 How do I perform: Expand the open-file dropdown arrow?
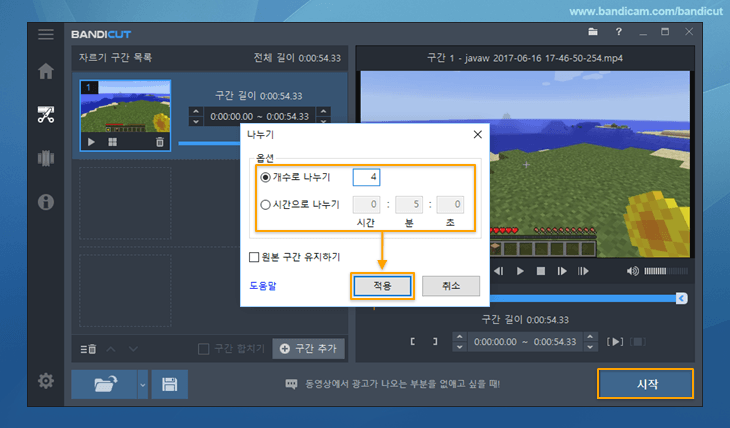click(x=142, y=385)
